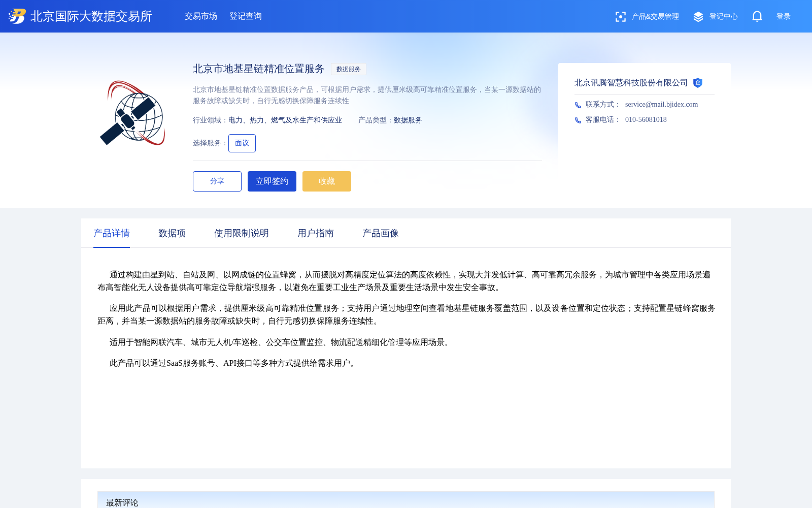Go to 登记中心 text link

[724, 17]
